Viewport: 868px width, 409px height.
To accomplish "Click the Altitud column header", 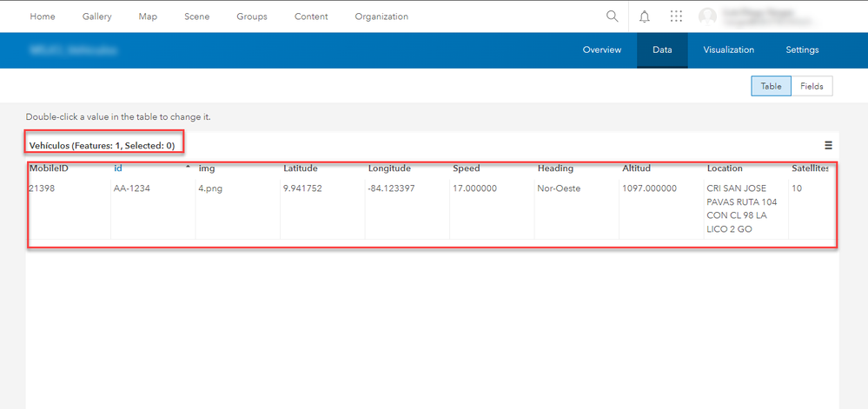I will [637, 168].
